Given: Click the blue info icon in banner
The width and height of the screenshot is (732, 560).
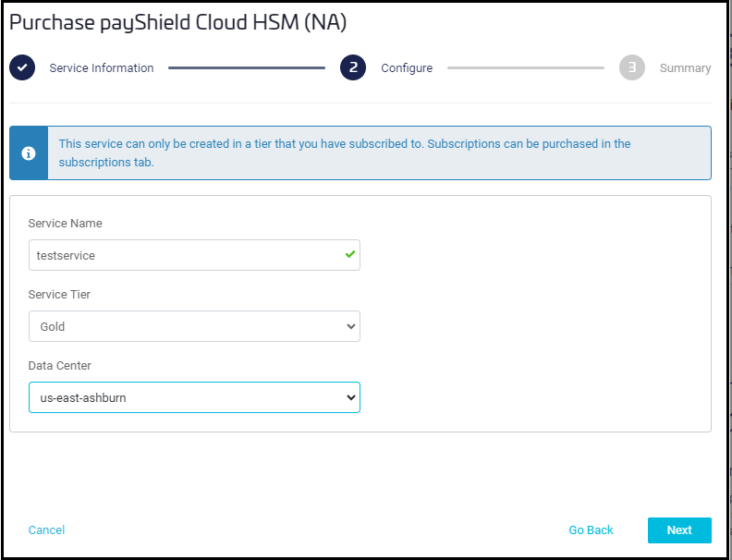Looking at the screenshot, I should pos(29,153).
